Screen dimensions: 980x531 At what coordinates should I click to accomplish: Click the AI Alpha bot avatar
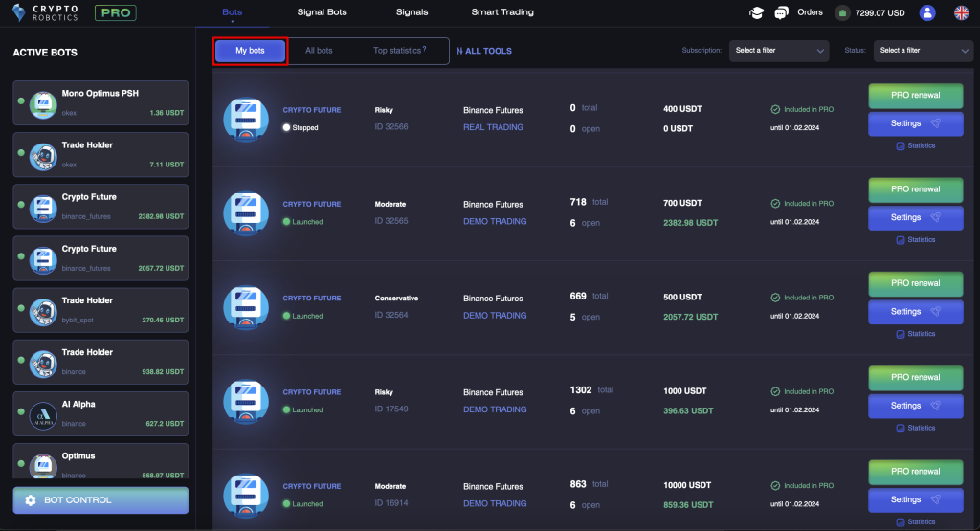(43, 415)
